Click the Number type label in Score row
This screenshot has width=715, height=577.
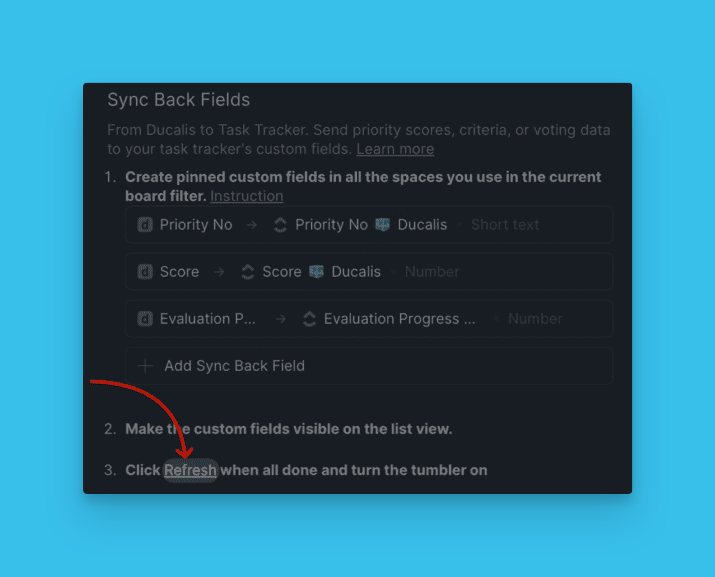coord(432,272)
